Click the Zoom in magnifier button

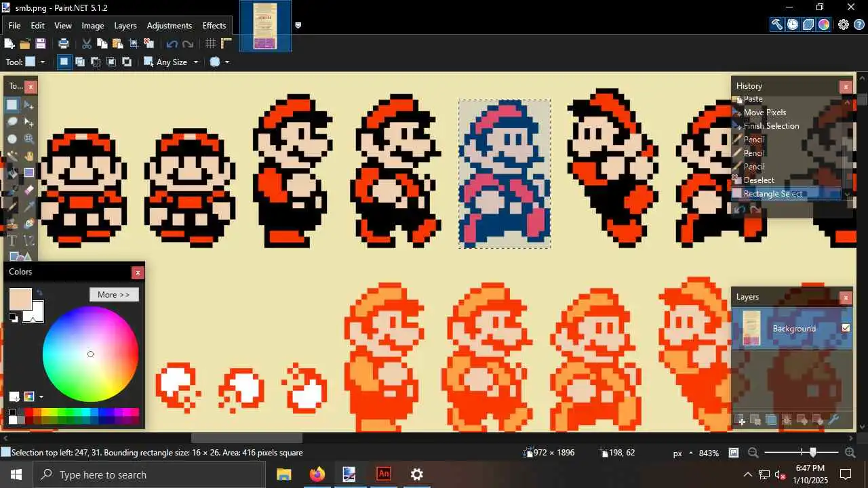tap(850, 453)
